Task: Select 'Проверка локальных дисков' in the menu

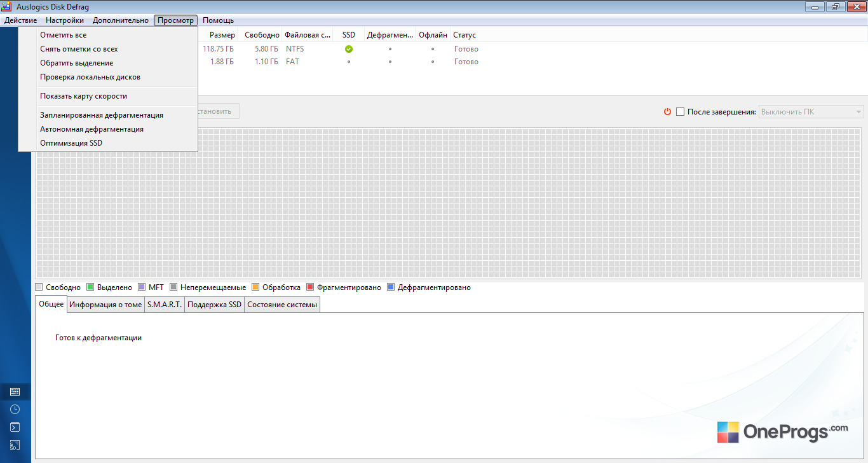Action: tap(108, 77)
